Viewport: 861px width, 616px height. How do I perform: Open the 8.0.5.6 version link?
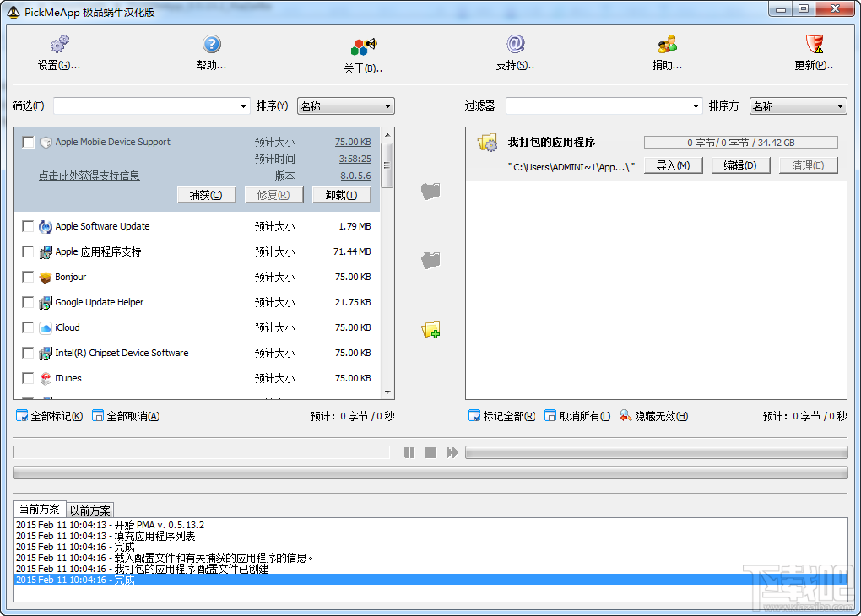click(356, 176)
